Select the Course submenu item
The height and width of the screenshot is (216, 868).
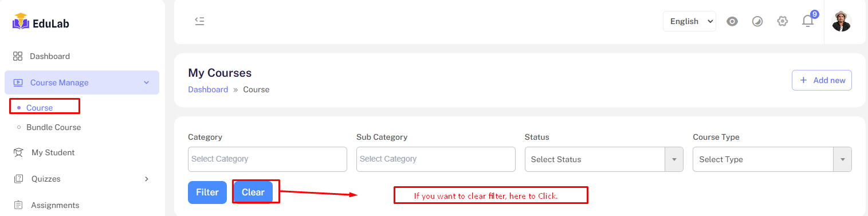[40, 108]
